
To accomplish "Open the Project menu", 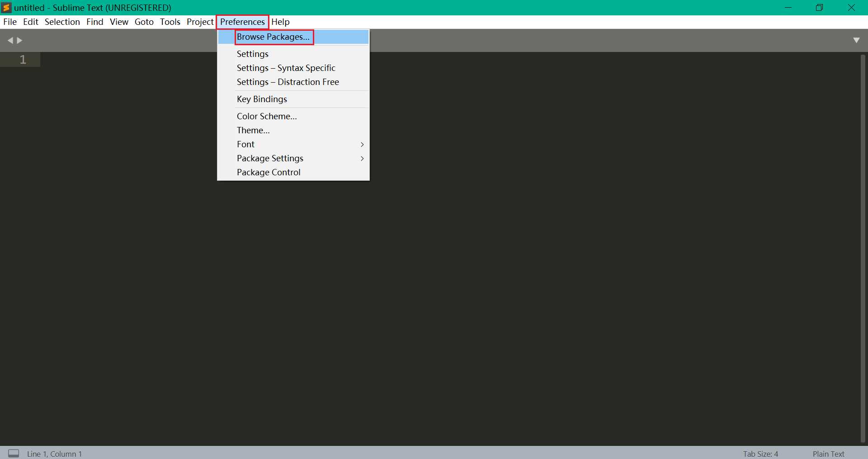I will 200,22.
